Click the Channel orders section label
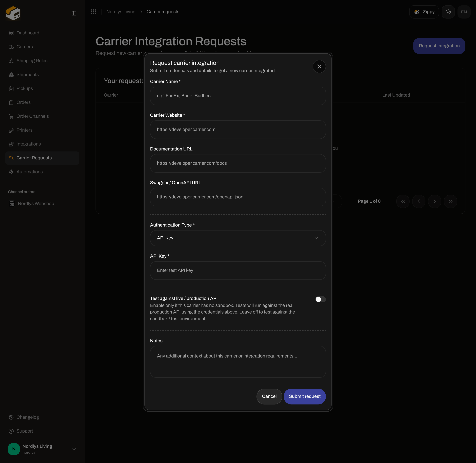The width and height of the screenshot is (476, 463). [22, 192]
